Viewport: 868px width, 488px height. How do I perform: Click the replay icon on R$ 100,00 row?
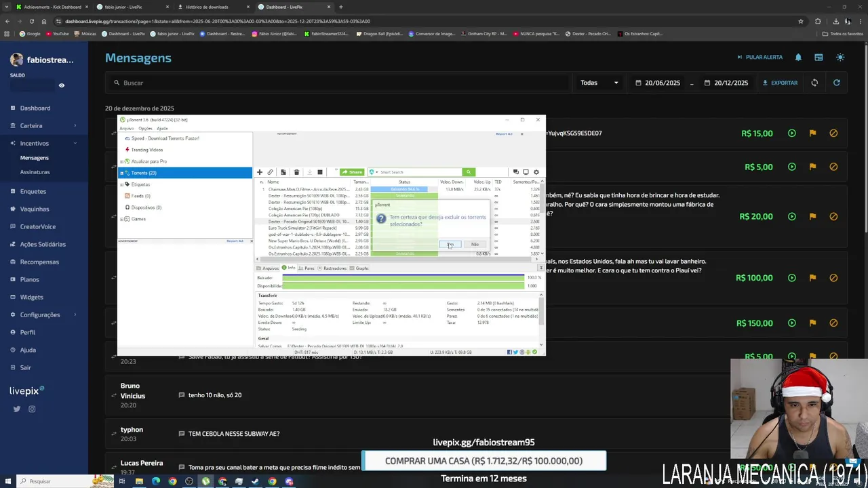click(791, 278)
